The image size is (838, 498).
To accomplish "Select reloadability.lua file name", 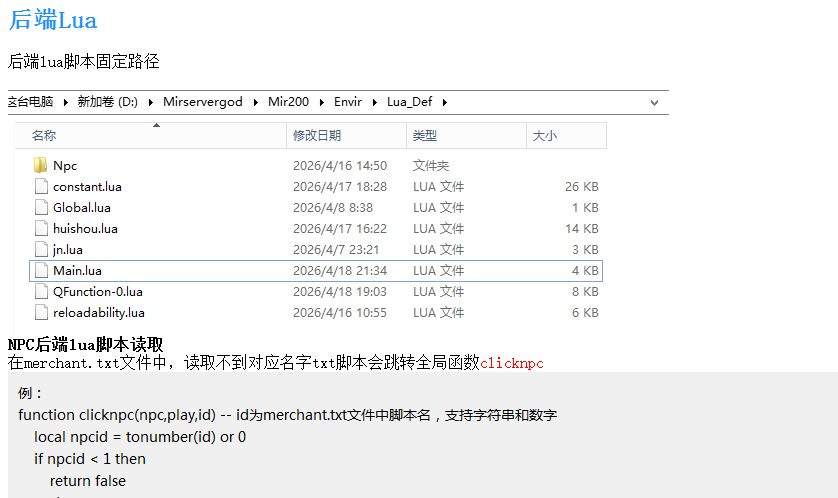I will (x=99, y=313).
